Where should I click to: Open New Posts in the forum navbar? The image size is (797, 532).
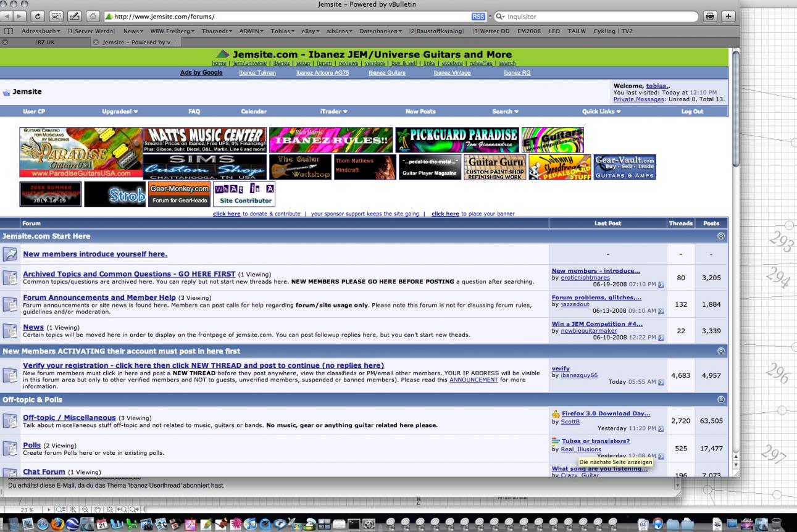(420, 112)
